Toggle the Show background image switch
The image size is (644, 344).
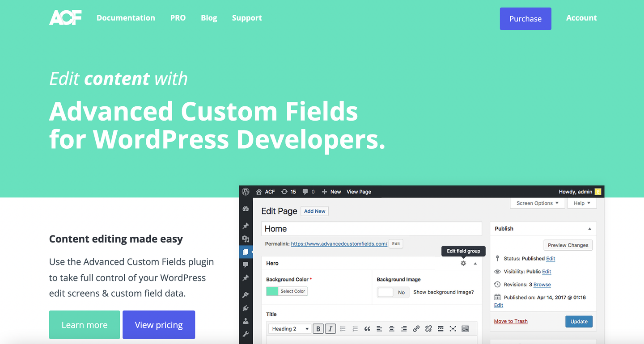tap(393, 292)
